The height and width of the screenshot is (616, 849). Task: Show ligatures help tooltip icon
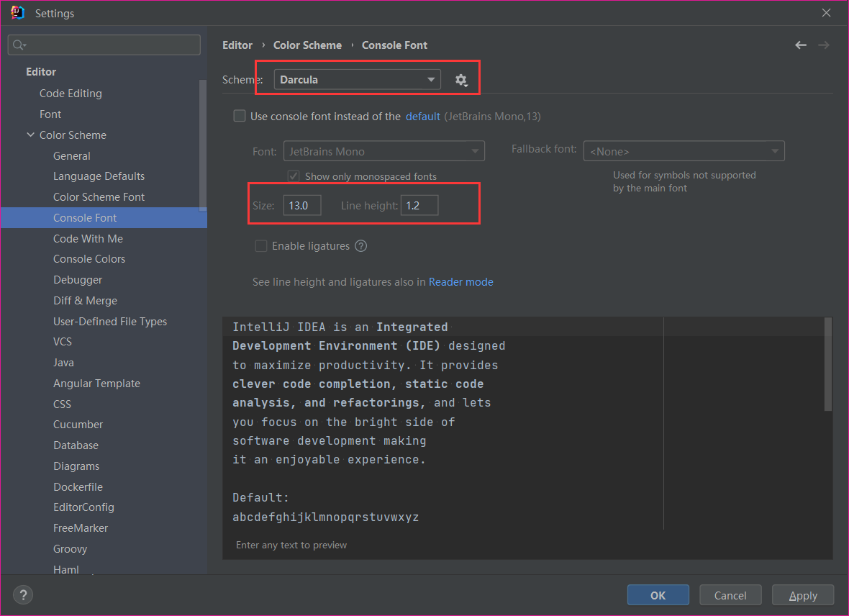(360, 246)
